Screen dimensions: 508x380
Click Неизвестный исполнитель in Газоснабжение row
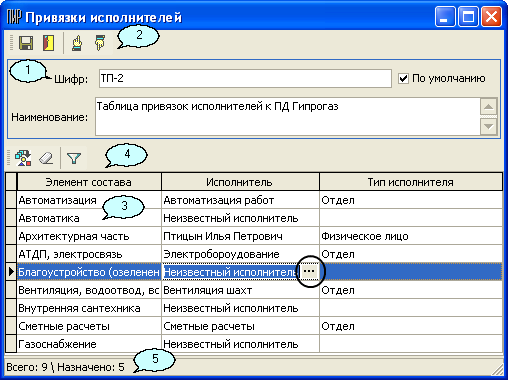click(x=240, y=344)
